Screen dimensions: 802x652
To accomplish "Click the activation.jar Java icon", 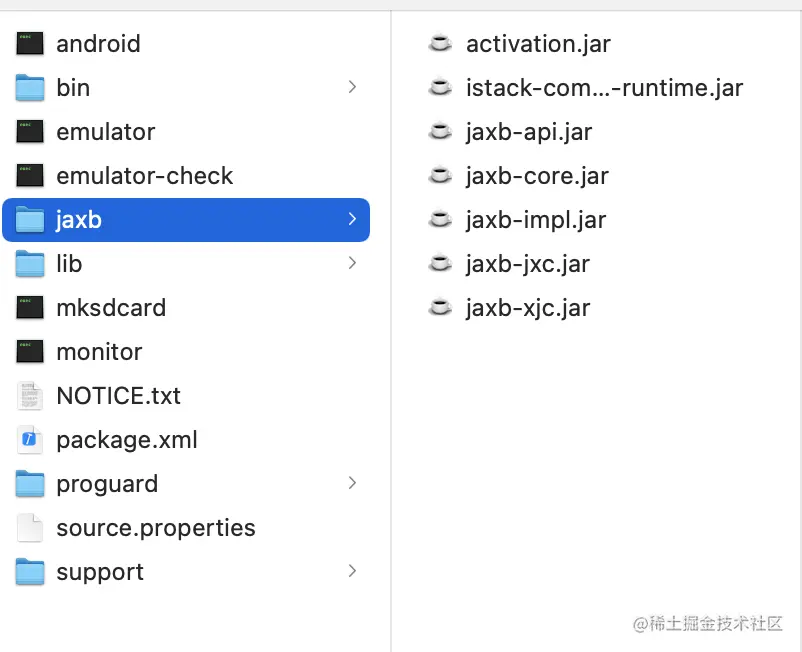I will pyautogui.click(x=440, y=44).
